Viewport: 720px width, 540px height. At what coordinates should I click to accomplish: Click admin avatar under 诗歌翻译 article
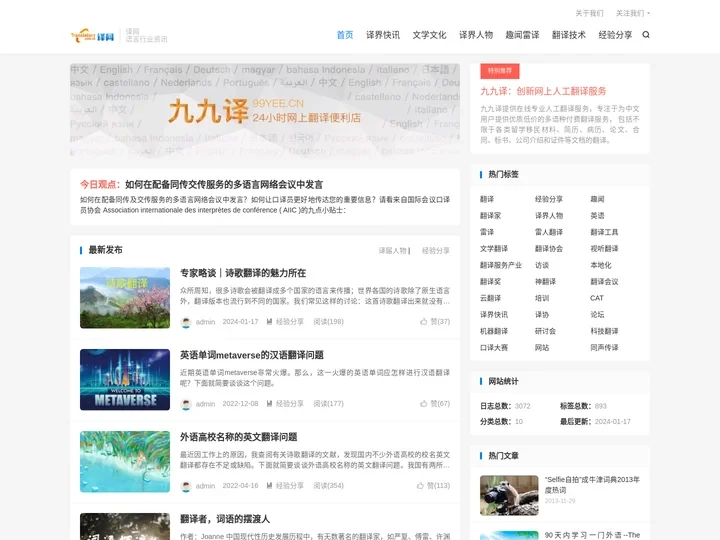click(186, 322)
